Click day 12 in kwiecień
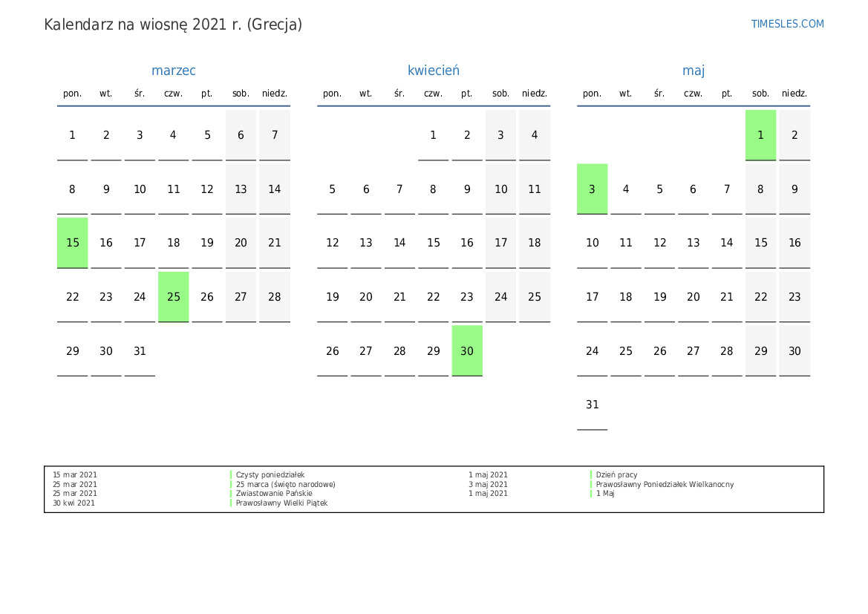This screenshot has height=614, width=868. click(332, 243)
